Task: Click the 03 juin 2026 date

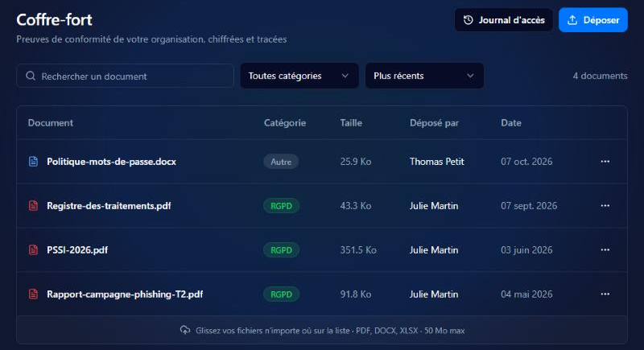Action: click(526, 250)
